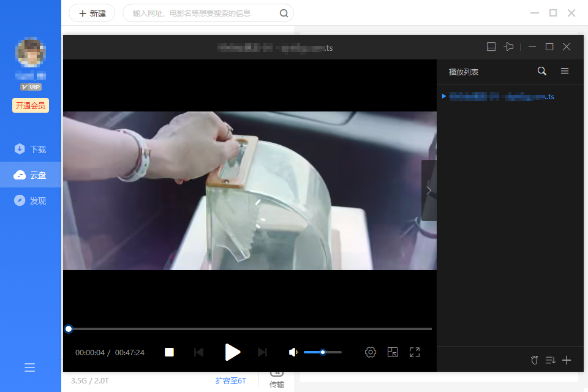Go to the 下载 section

(x=31, y=149)
